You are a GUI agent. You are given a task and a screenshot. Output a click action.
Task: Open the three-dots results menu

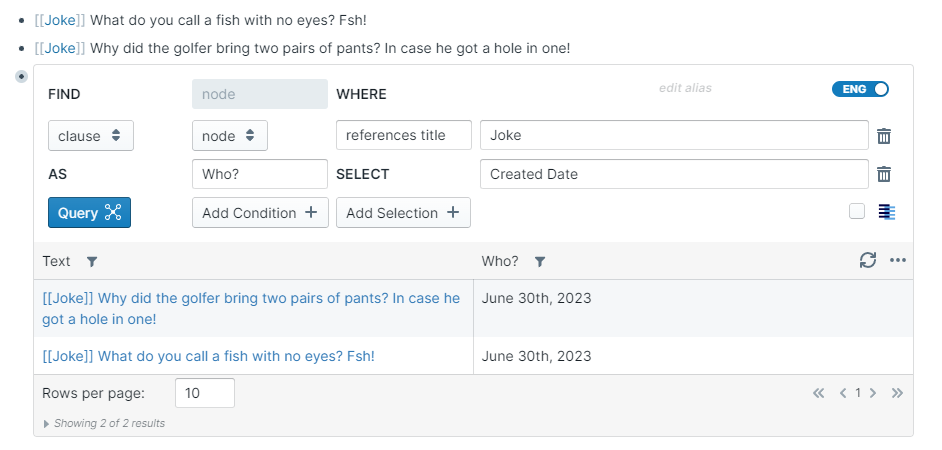point(898,261)
